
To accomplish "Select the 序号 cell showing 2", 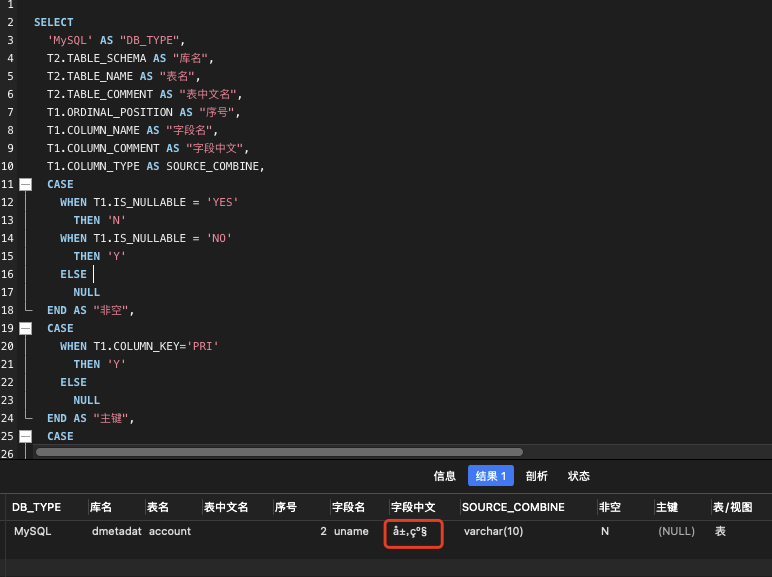I will [x=323, y=531].
